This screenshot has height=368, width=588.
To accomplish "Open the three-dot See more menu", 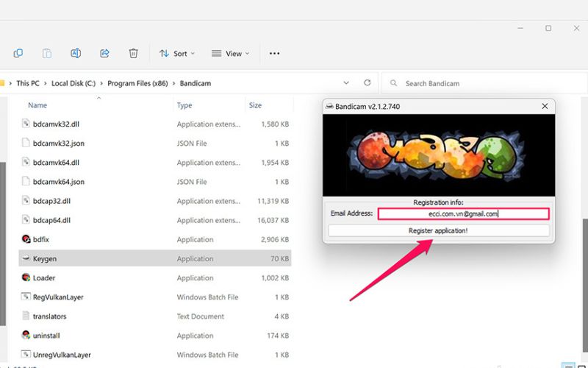I will (x=274, y=53).
